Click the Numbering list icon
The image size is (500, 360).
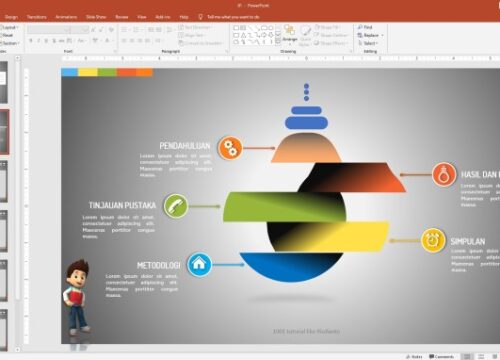click(x=136, y=30)
